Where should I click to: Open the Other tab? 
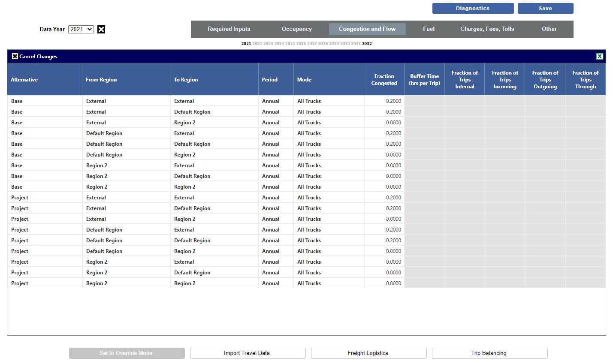pos(549,29)
